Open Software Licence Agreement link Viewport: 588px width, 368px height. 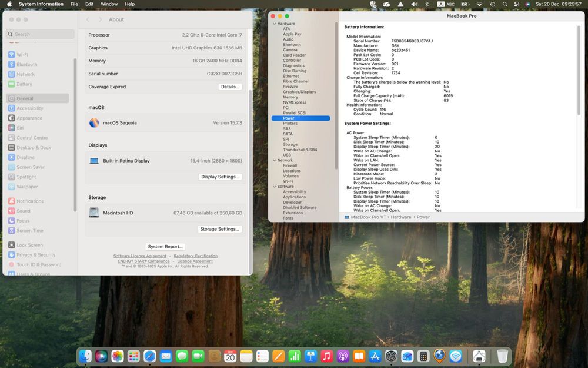pyautogui.click(x=140, y=256)
